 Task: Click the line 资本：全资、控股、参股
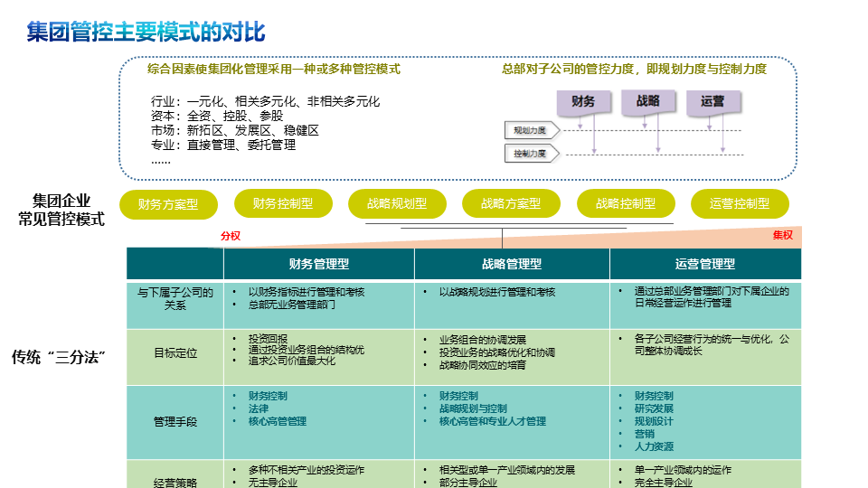click(x=217, y=117)
